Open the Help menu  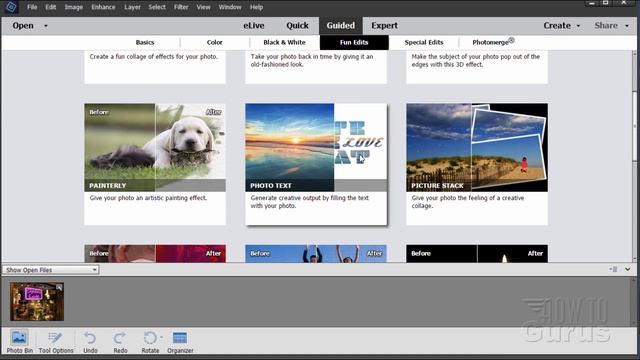[256, 7]
